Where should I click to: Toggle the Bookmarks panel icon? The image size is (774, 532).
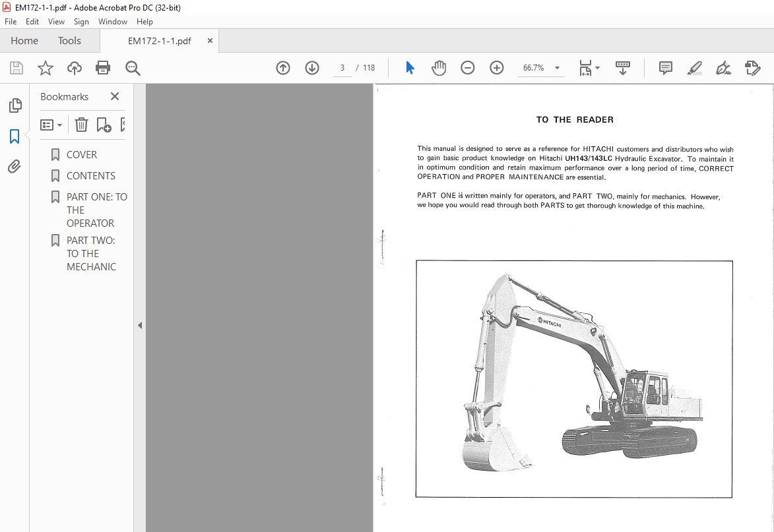(15, 136)
